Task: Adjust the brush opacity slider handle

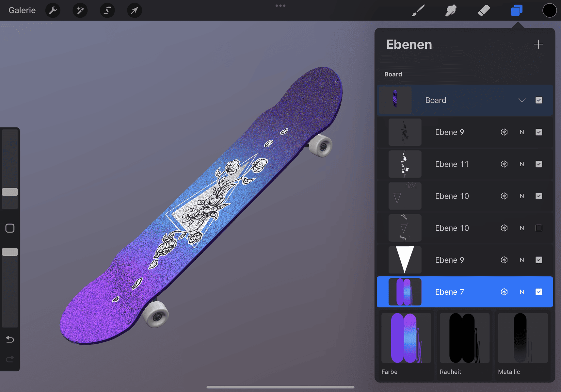Action: [10, 252]
